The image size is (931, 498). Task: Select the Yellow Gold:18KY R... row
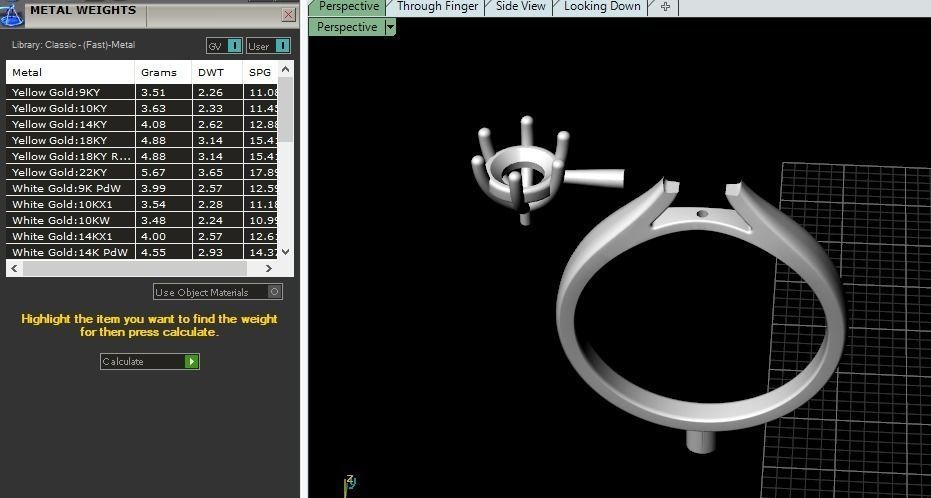tap(142, 156)
